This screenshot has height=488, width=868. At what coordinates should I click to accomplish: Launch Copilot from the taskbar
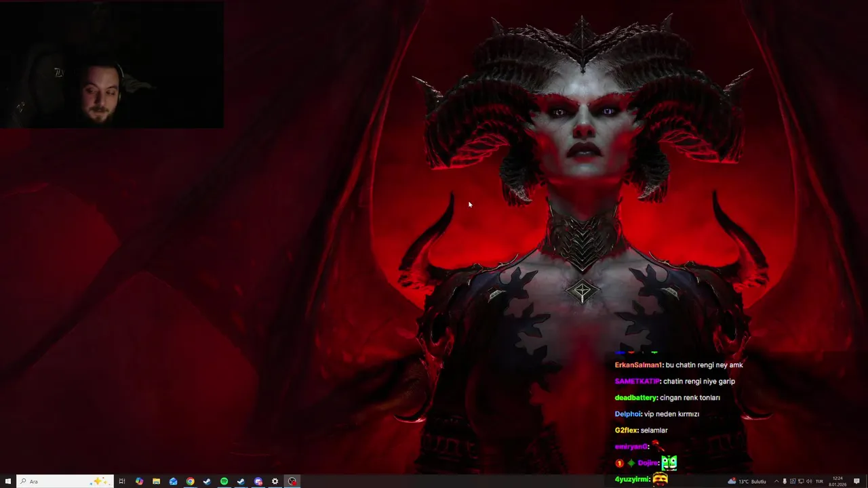(139, 481)
